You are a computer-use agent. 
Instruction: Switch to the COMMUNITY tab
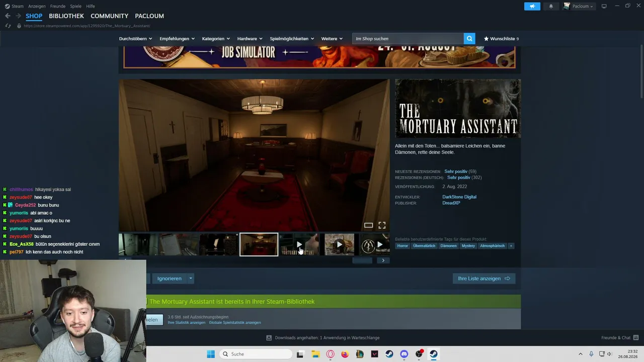109,16
